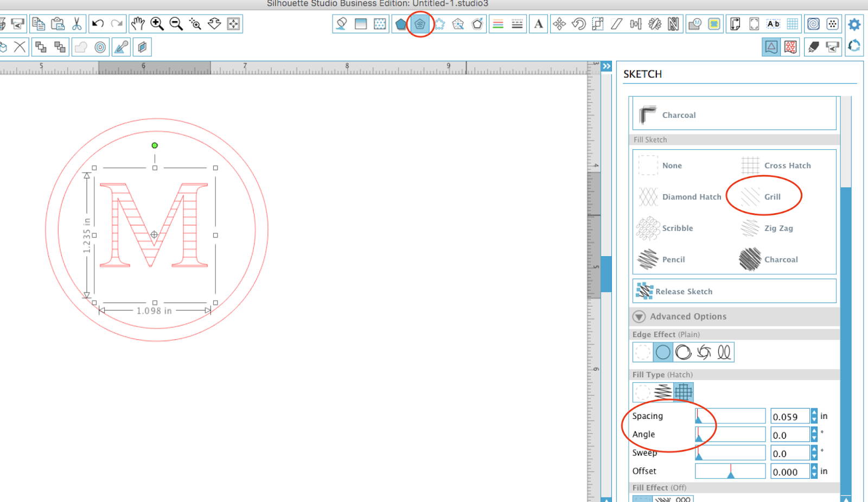Redo the undone action
This screenshot has width=868, height=502.
pyautogui.click(x=117, y=24)
